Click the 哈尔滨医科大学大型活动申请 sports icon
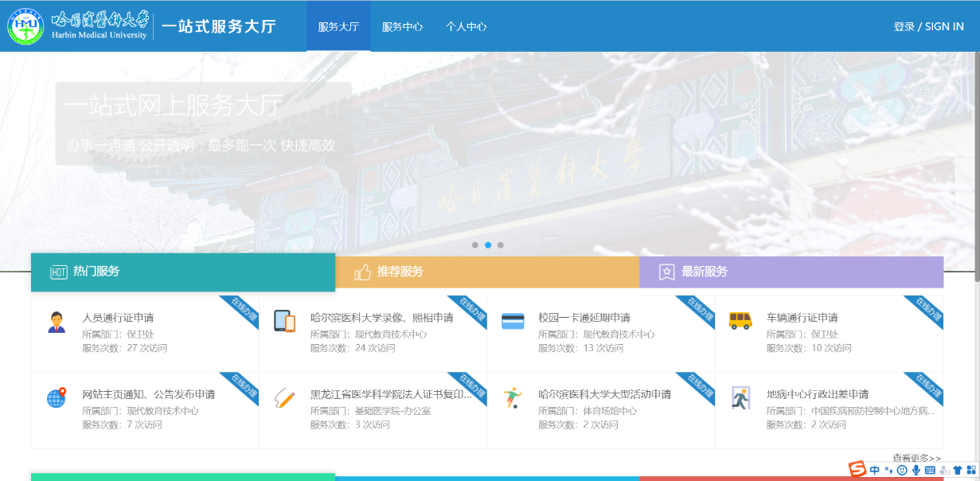This screenshot has width=980, height=481. click(512, 397)
